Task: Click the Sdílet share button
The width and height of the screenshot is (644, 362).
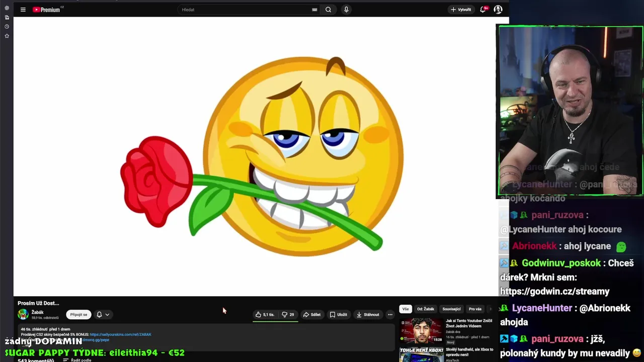Action: pyautogui.click(x=311, y=315)
